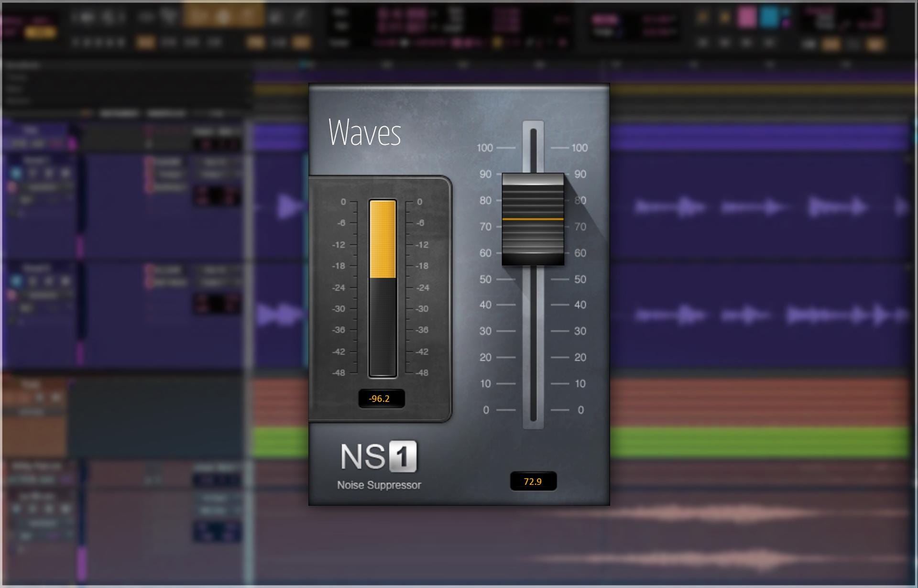Viewport: 918px width, 588px height.
Task: Click the right-side 50 fader scale label
Action: coord(580,279)
